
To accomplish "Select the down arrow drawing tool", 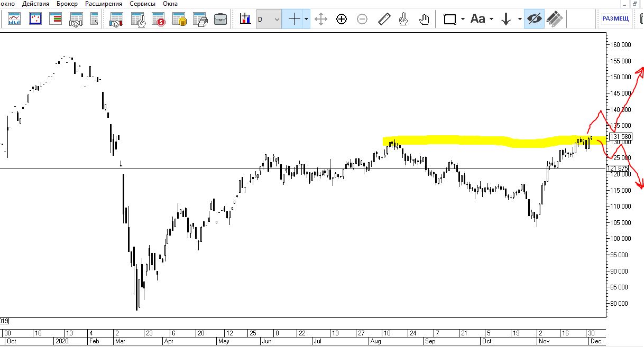I will click(x=507, y=20).
